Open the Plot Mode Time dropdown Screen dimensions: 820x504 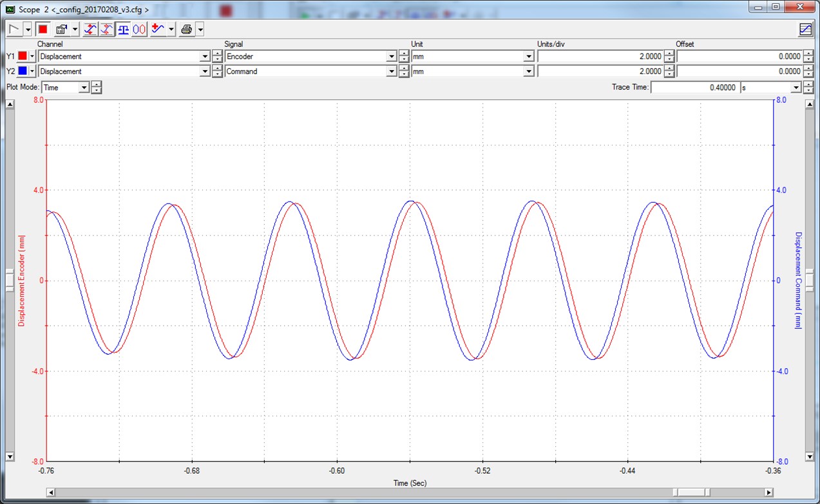point(83,88)
